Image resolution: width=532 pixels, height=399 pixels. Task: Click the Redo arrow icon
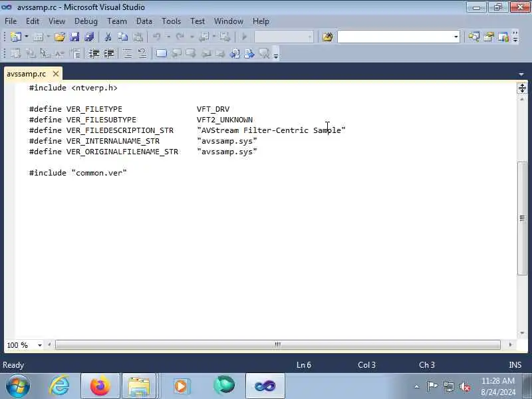180,37
